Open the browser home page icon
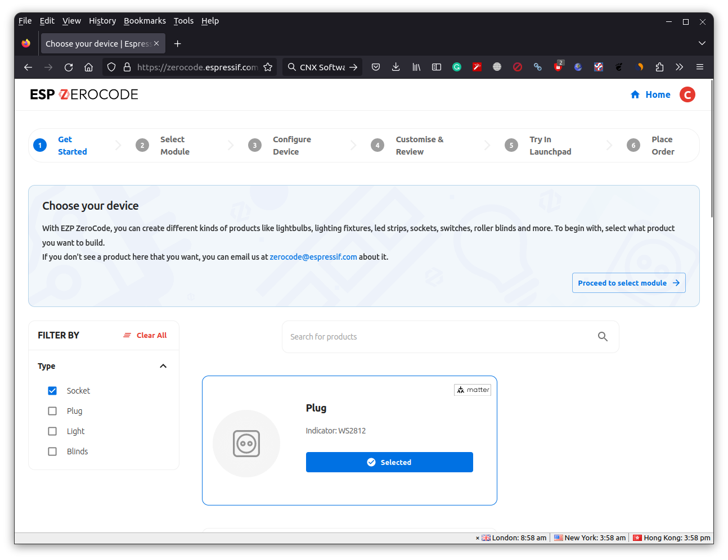 [89, 67]
